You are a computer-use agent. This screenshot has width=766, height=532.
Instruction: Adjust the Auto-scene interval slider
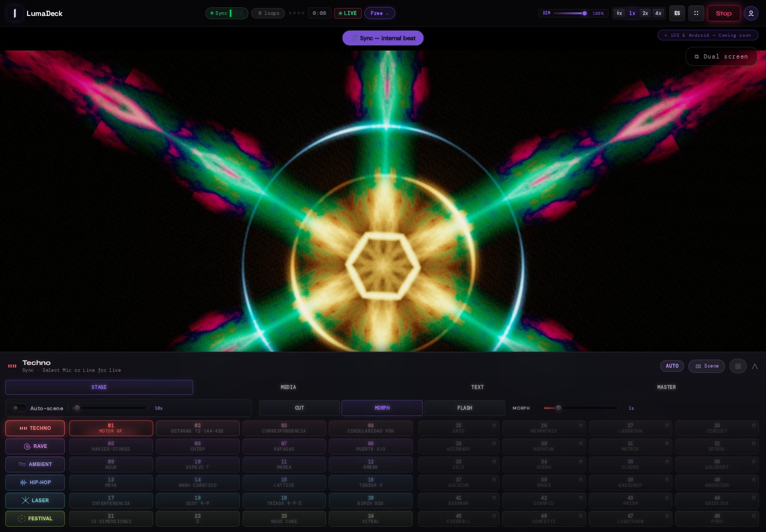(110, 408)
